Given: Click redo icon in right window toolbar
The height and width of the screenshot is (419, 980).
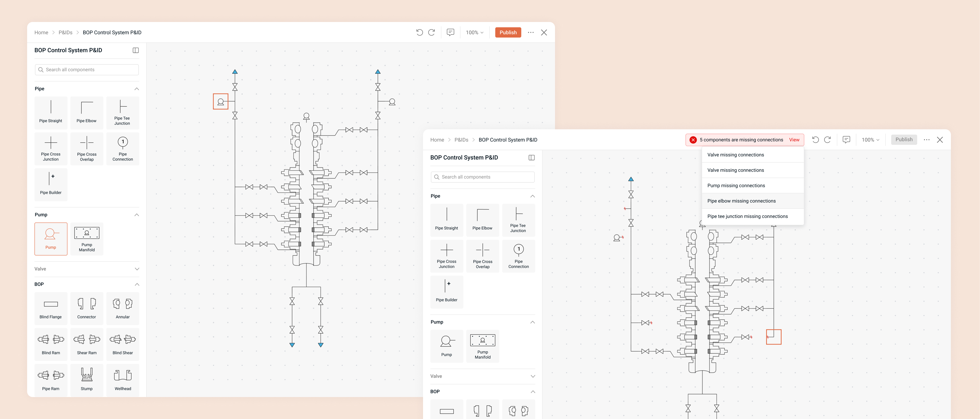Looking at the screenshot, I should pyautogui.click(x=827, y=139).
